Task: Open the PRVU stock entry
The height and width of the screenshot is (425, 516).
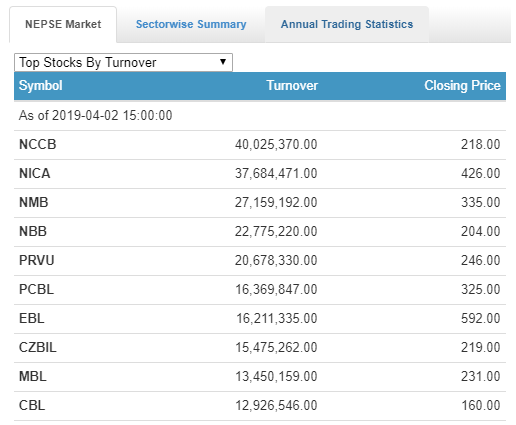Action: tap(36, 260)
